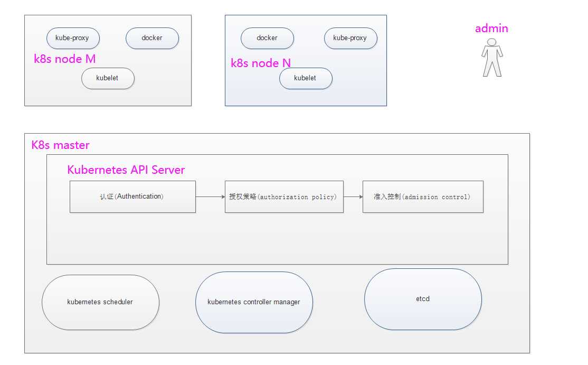
Task: Click the 'admin' label text
Action: (x=491, y=29)
